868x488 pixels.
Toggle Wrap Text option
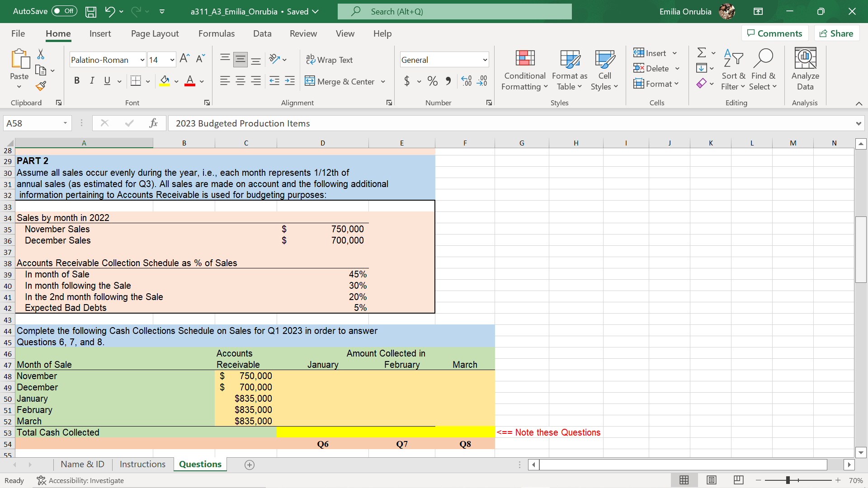(329, 60)
